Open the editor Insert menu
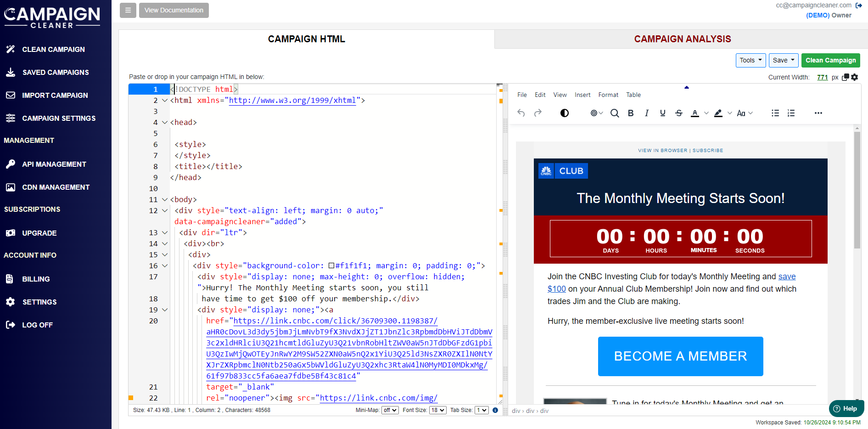 pos(582,95)
